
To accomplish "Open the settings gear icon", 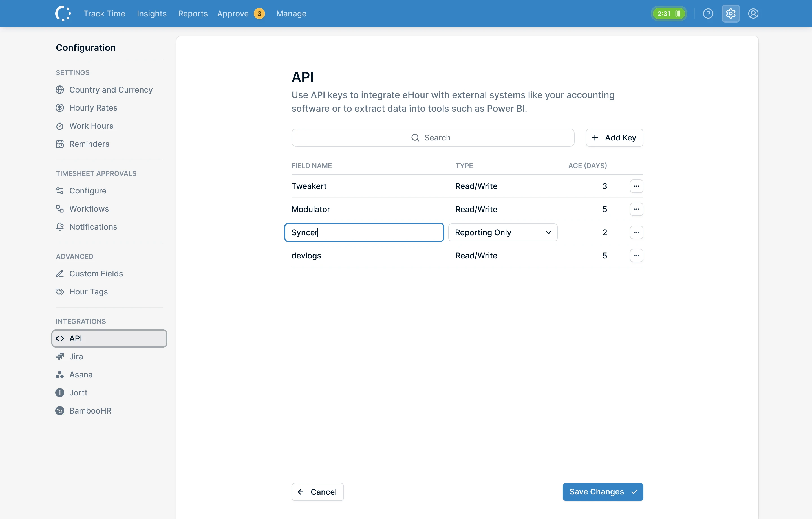I will tap(731, 14).
